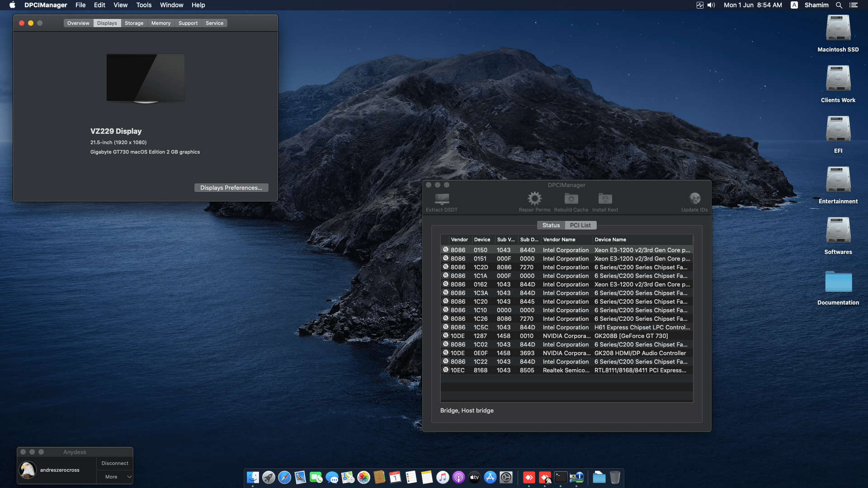Switch to the Support tab
Viewport: 868px width, 488px height.
[x=188, y=23]
